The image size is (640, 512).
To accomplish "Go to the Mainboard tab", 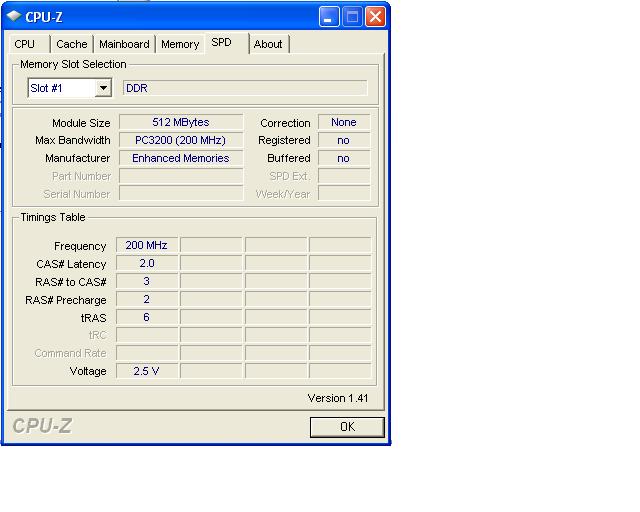I will pos(124,44).
